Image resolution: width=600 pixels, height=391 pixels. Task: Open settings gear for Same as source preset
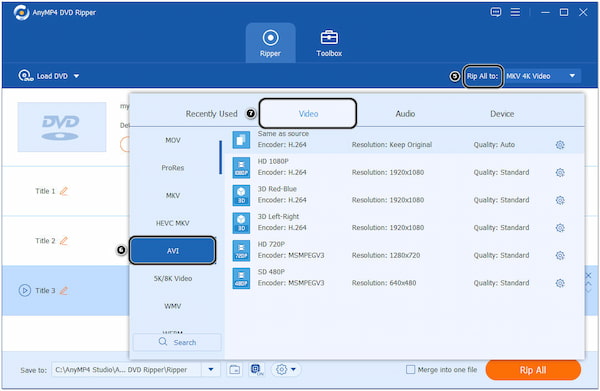pos(560,145)
